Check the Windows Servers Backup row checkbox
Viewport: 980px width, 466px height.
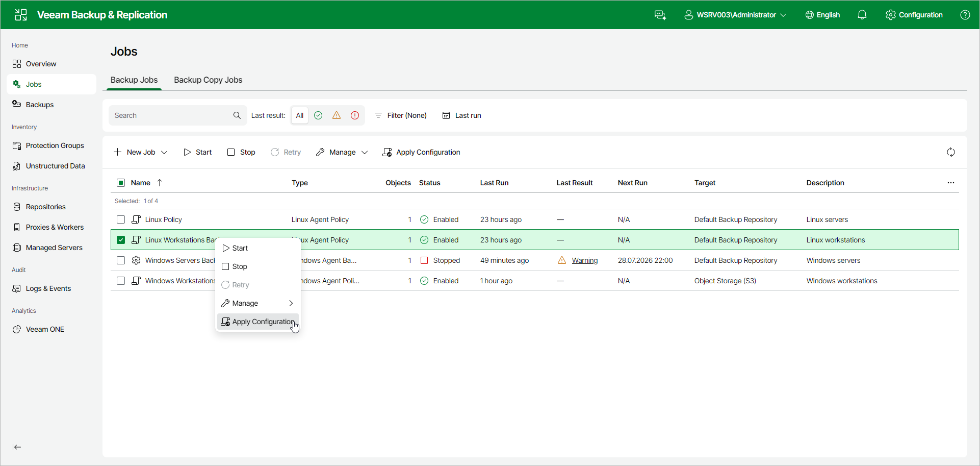click(x=121, y=260)
